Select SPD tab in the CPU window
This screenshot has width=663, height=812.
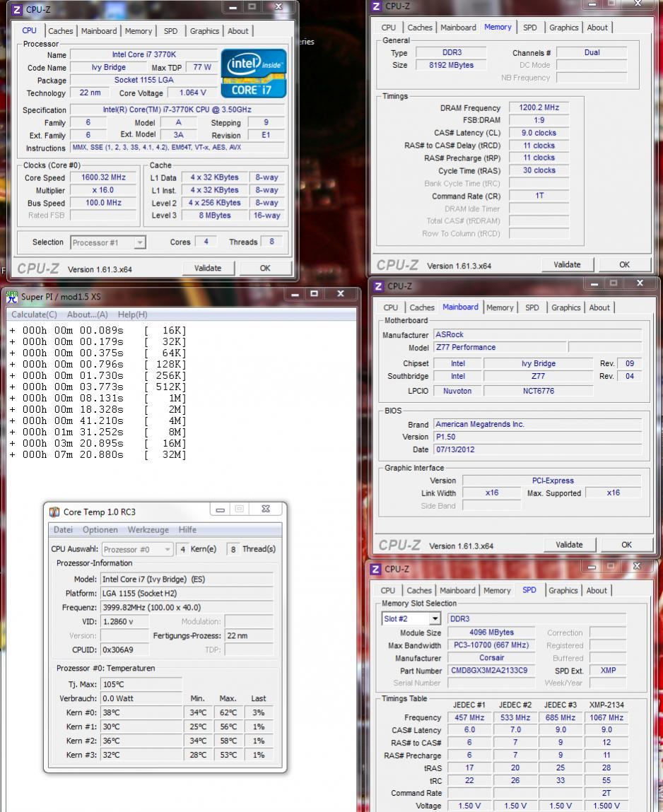click(x=170, y=31)
